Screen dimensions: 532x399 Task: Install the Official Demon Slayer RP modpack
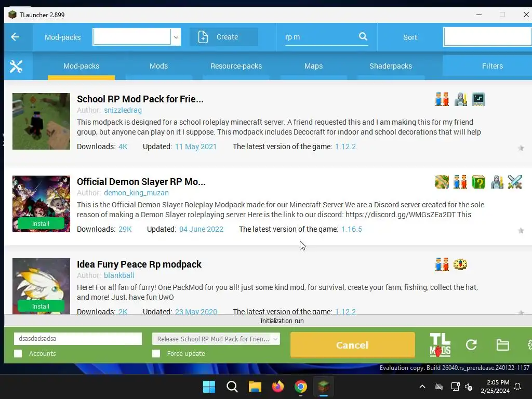(41, 223)
